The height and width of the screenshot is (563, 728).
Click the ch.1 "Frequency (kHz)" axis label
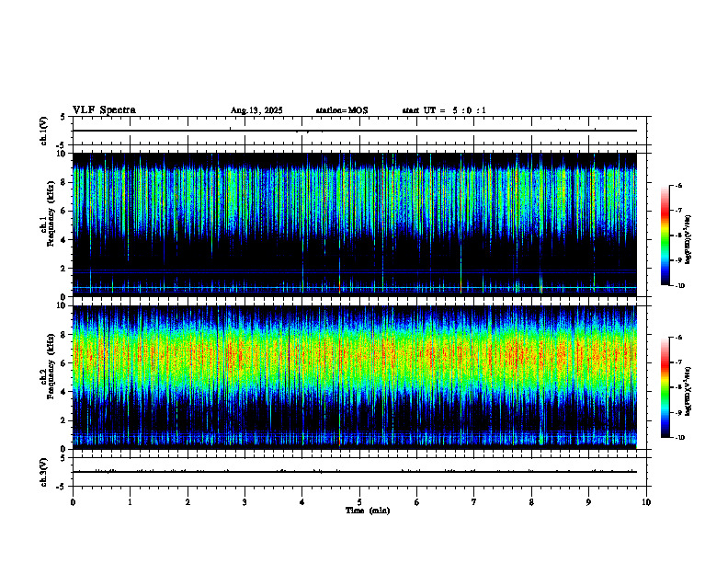51,213
